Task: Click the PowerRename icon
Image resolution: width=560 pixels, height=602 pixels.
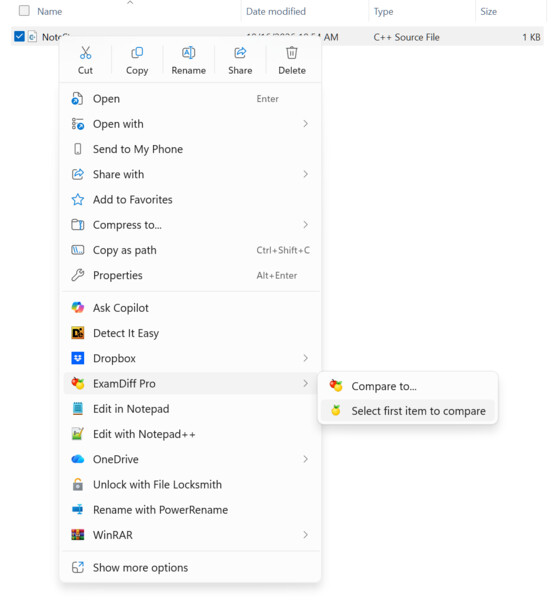Action: coord(78,509)
